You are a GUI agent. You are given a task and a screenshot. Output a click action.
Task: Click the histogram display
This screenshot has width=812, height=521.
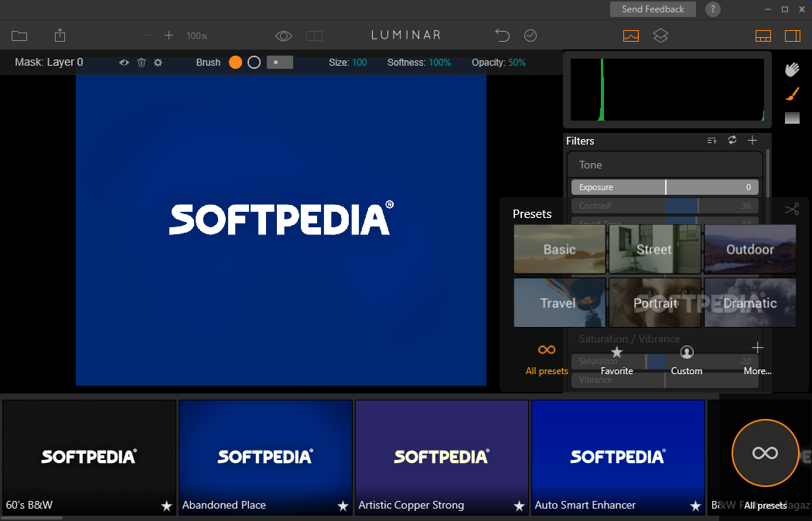coord(667,90)
